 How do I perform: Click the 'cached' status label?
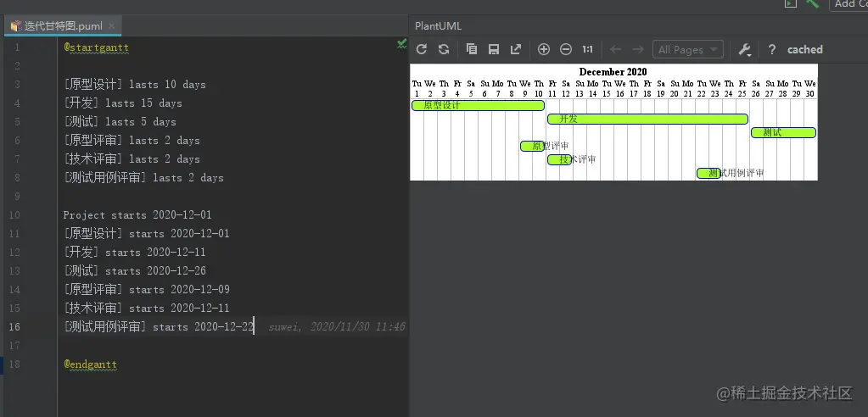click(x=805, y=49)
